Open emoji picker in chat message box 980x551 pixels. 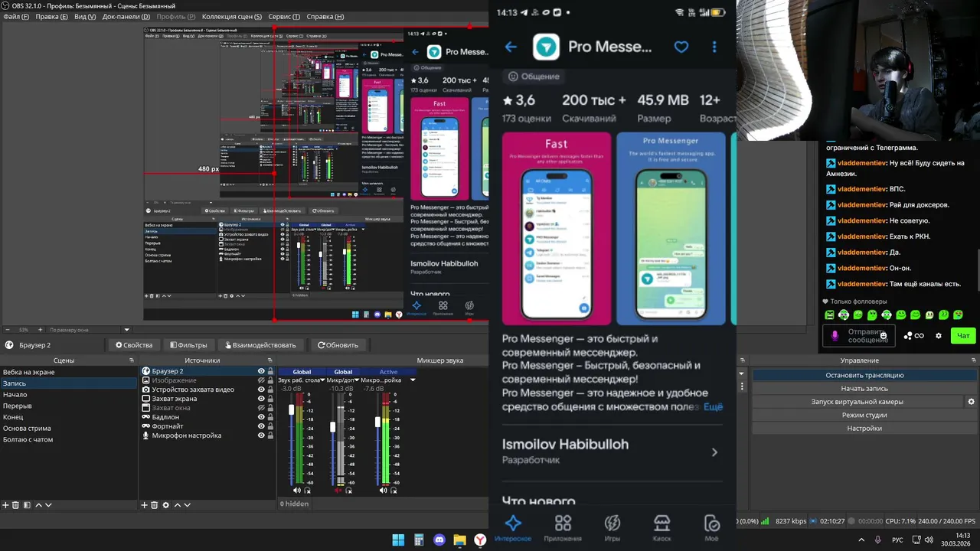tap(884, 335)
